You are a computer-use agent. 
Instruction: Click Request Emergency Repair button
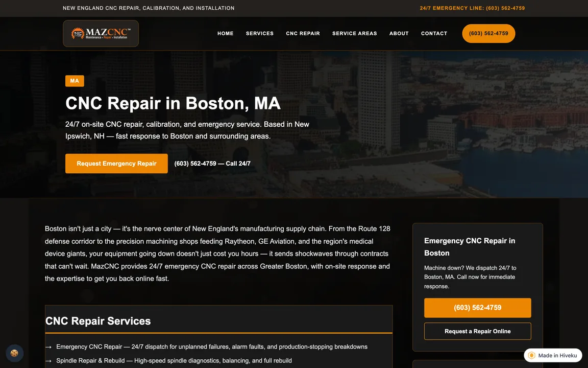coord(116,164)
